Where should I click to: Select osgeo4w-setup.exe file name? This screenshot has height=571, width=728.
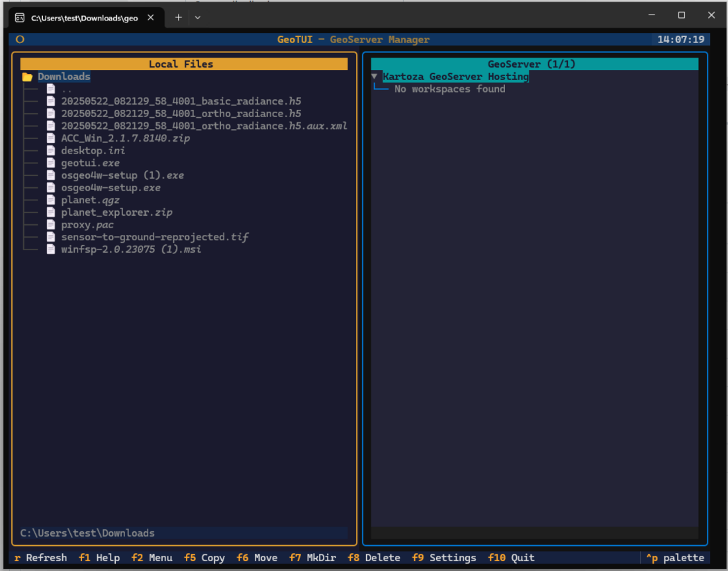[111, 187]
